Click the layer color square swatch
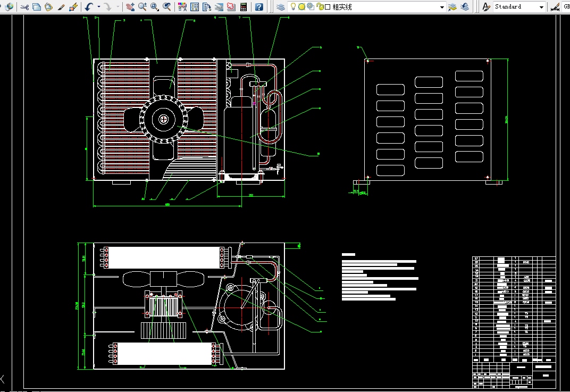Screen dimensions: 570x392 click(x=328, y=7)
